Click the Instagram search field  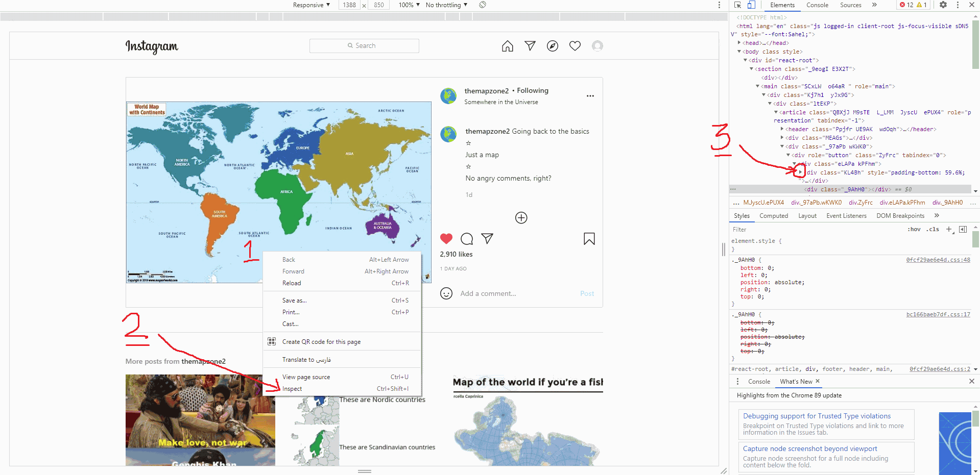(364, 46)
